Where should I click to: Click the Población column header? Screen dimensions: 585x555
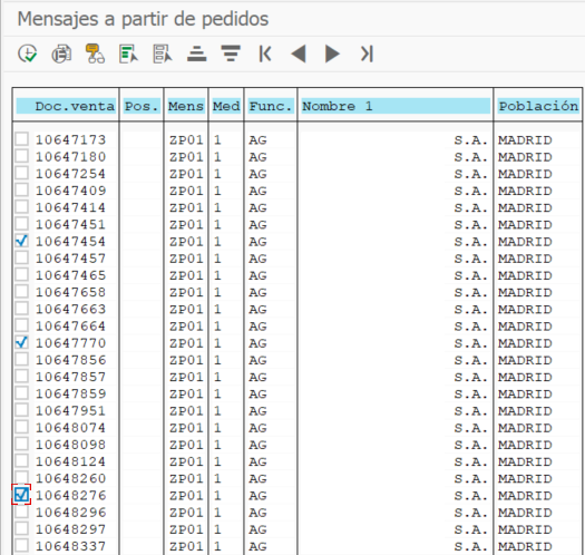click(538, 106)
